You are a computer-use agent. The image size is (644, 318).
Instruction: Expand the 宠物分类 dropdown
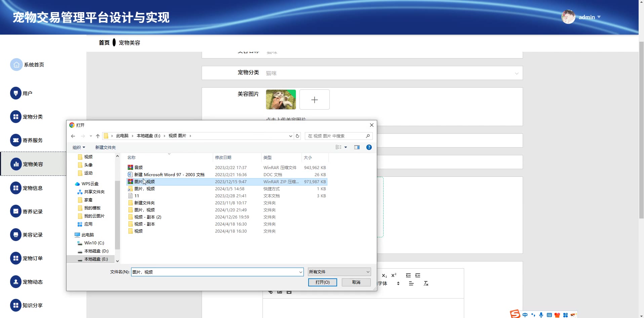pyautogui.click(x=516, y=73)
